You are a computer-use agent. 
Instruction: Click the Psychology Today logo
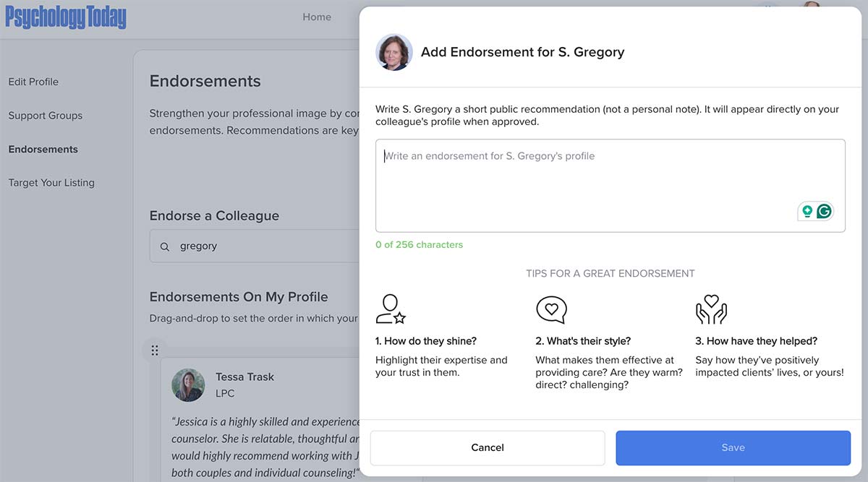(65, 17)
